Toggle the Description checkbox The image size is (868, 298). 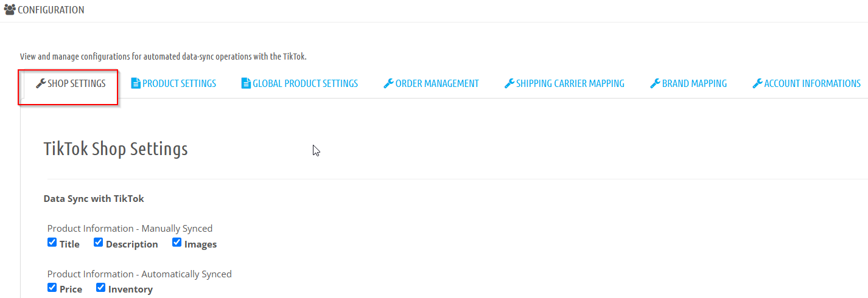[99, 243]
